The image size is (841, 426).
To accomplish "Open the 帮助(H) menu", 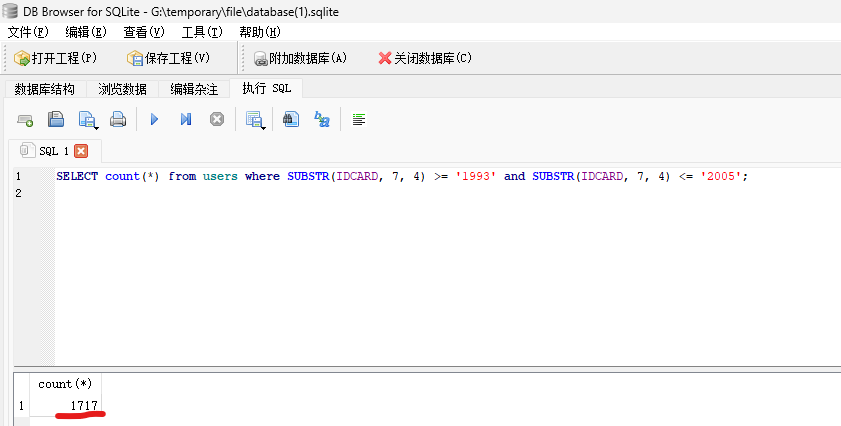I will (x=260, y=32).
